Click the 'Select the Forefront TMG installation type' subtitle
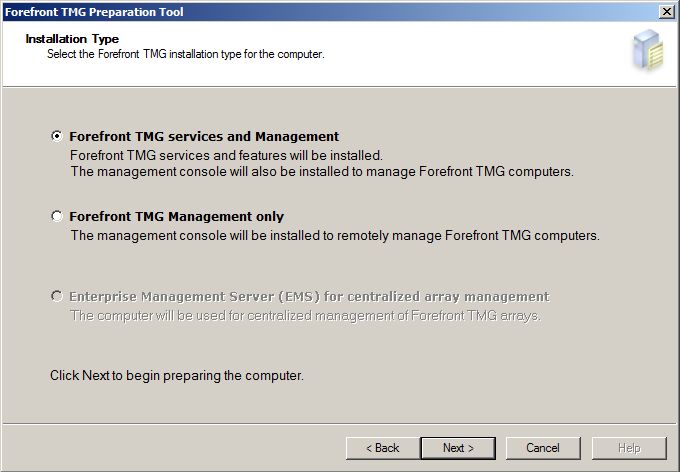Image resolution: width=680 pixels, height=472 pixels. tap(186, 54)
